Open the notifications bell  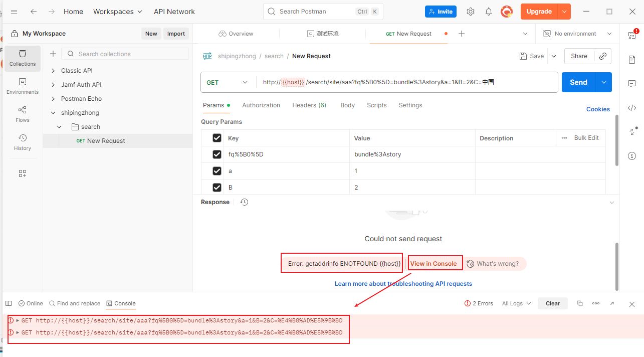488,12
